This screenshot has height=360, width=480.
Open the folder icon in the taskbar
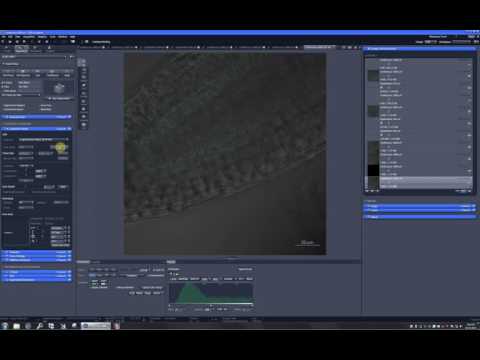17,326
